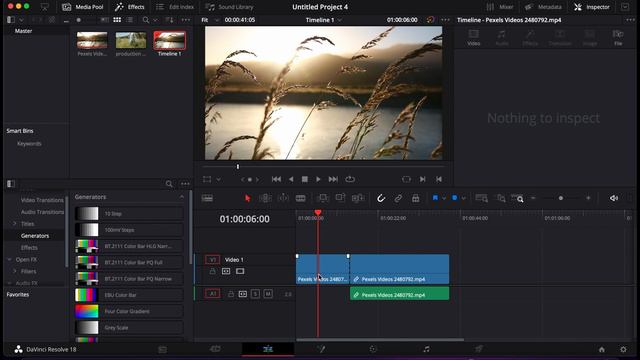This screenshot has height=360, width=640.
Task: Toggle the Inspector panel
Action: [x=592, y=7]
